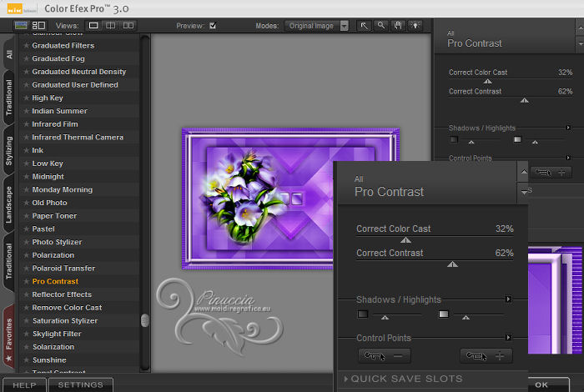This screenshot has width=584, height=392.
Task: Adjust Correct Contrast slider in background panel
Action: coord(525,100)
